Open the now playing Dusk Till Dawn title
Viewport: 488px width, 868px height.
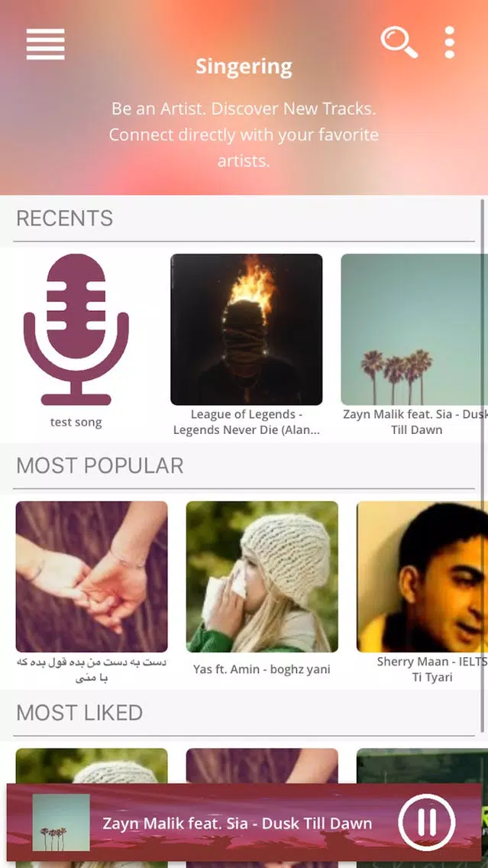[x=238, y=823]
